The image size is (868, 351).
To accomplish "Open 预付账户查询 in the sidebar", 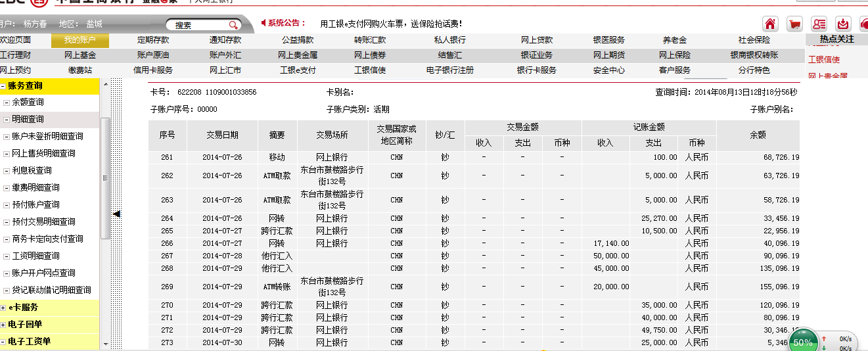I will pyautogui.click(x=35, y=204).
